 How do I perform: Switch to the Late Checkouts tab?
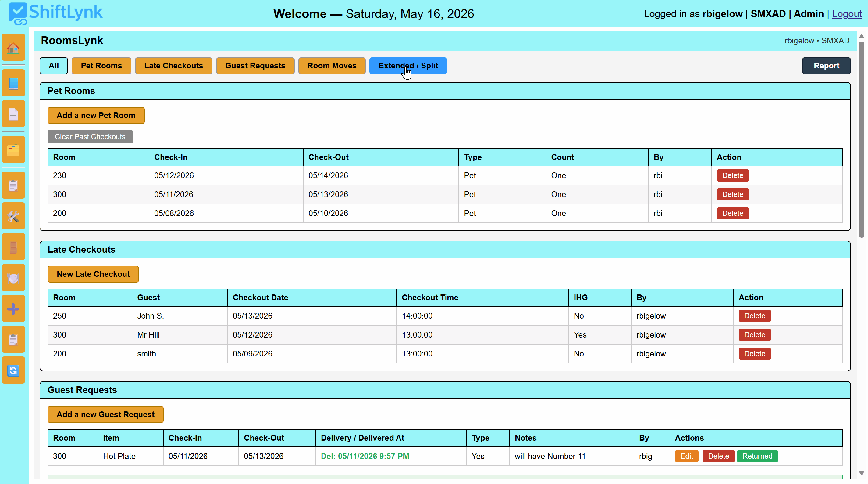(x=173, y=66)
